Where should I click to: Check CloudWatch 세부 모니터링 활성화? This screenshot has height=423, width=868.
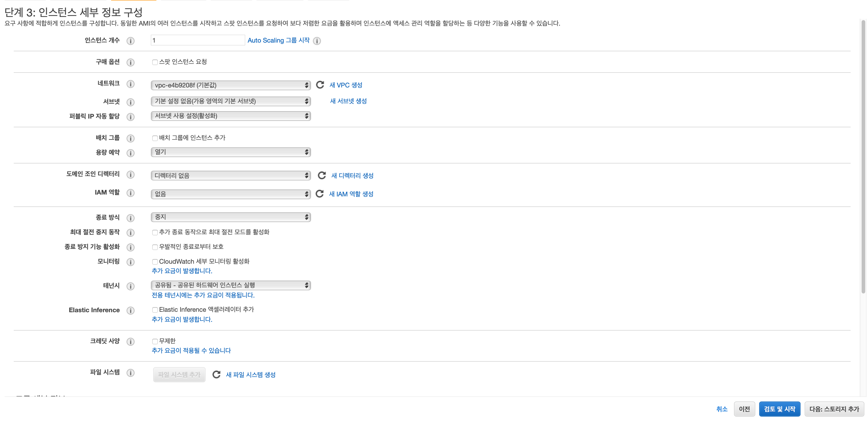(x=155, y=262)
